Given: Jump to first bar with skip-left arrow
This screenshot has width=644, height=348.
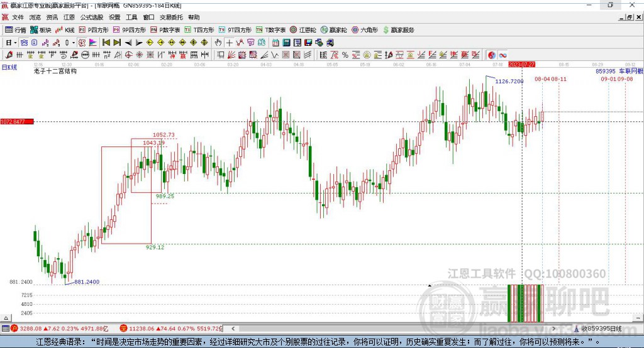Looking at the screenshot, I should [x=106, y=43].
